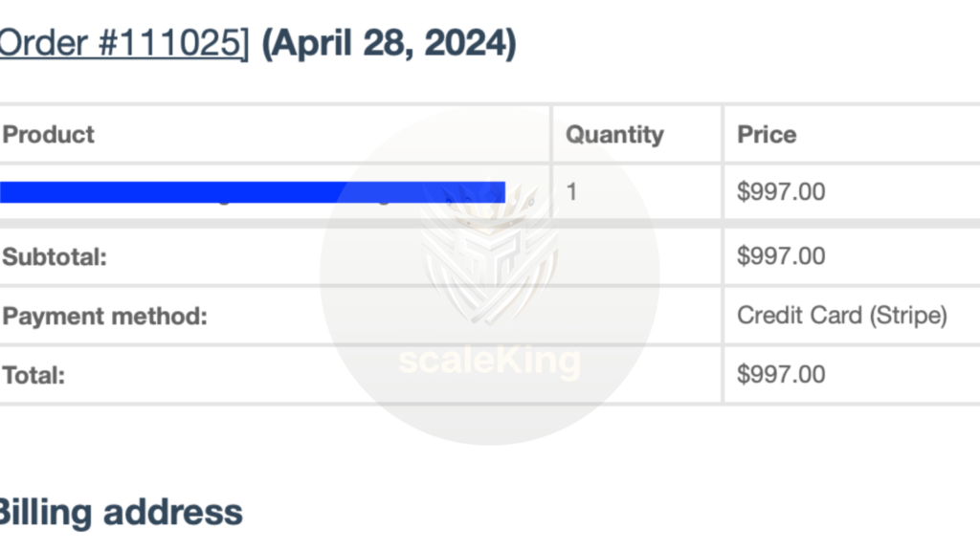Click the Payment method label
Viewport: 980px width, 551px height.
coord(104,316)
